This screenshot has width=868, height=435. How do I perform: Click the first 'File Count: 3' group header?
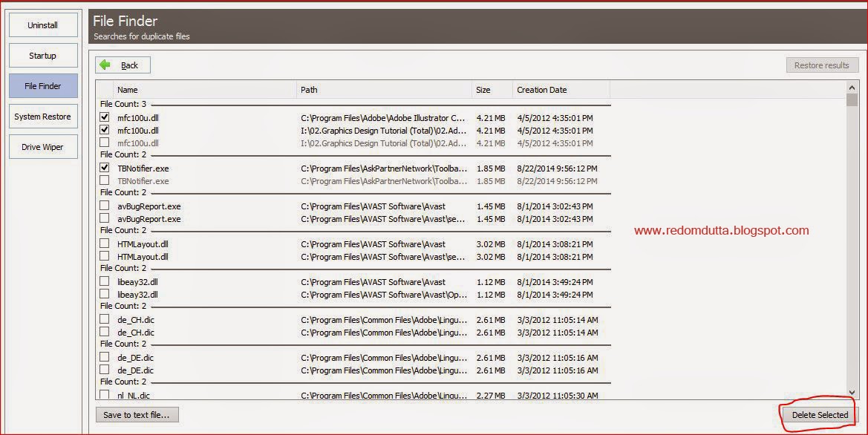123,104
